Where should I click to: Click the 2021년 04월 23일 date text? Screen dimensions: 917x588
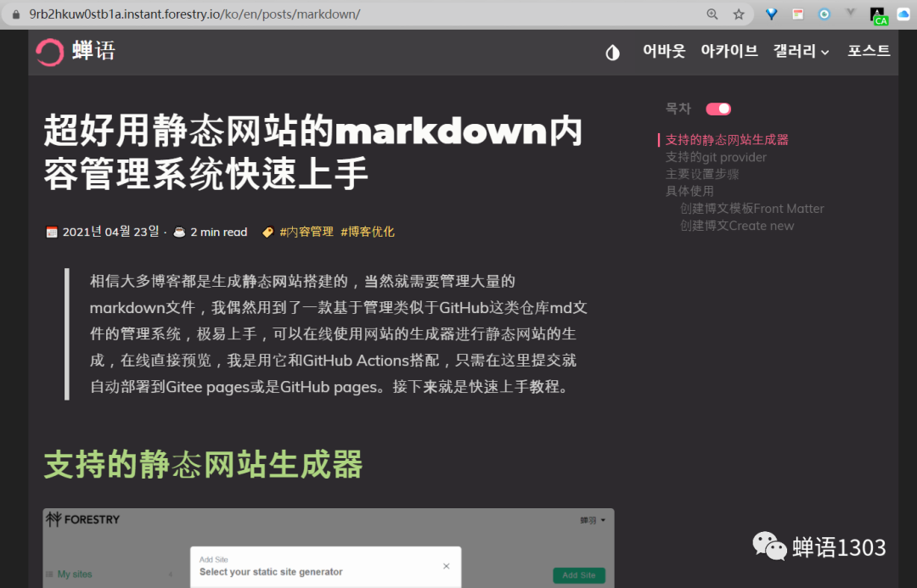(x=111, y=232)
